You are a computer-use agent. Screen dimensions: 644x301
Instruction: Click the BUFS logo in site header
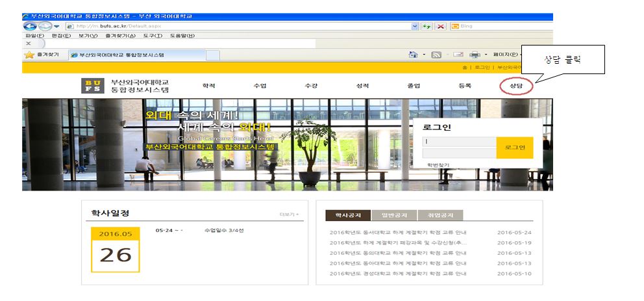click(90, 86)
